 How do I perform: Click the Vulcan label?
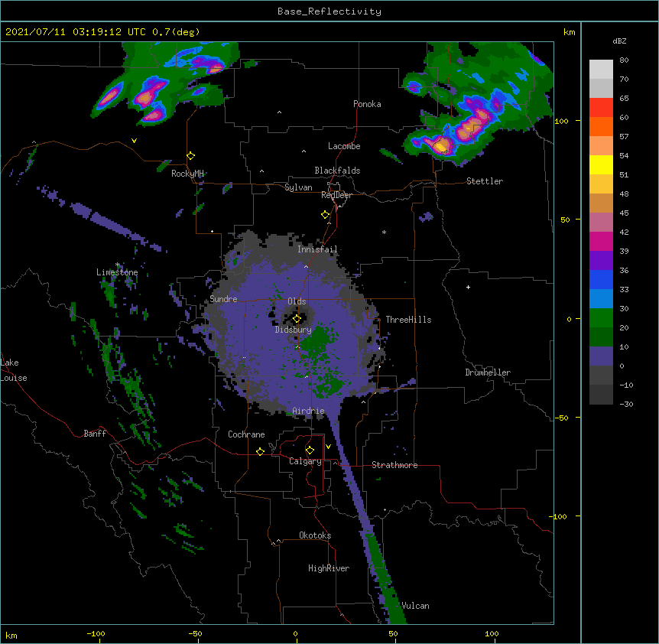(415, 606)
